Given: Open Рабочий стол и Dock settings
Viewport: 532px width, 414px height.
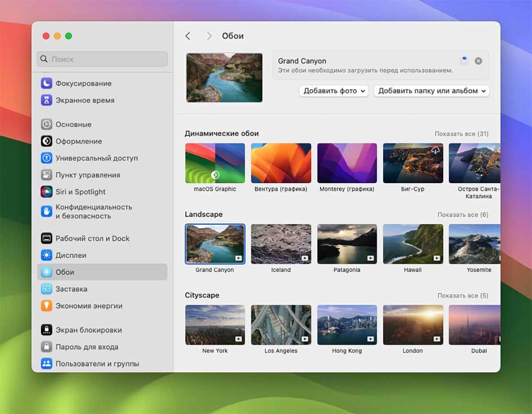Looking at the screenshot, I should (92, 238).
